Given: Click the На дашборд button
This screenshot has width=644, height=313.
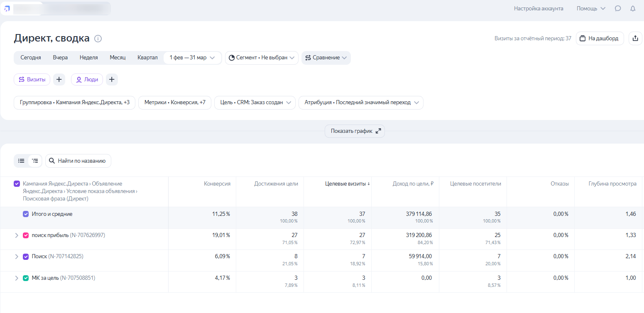Looking at the screenshot, I should tap(600, 39).
